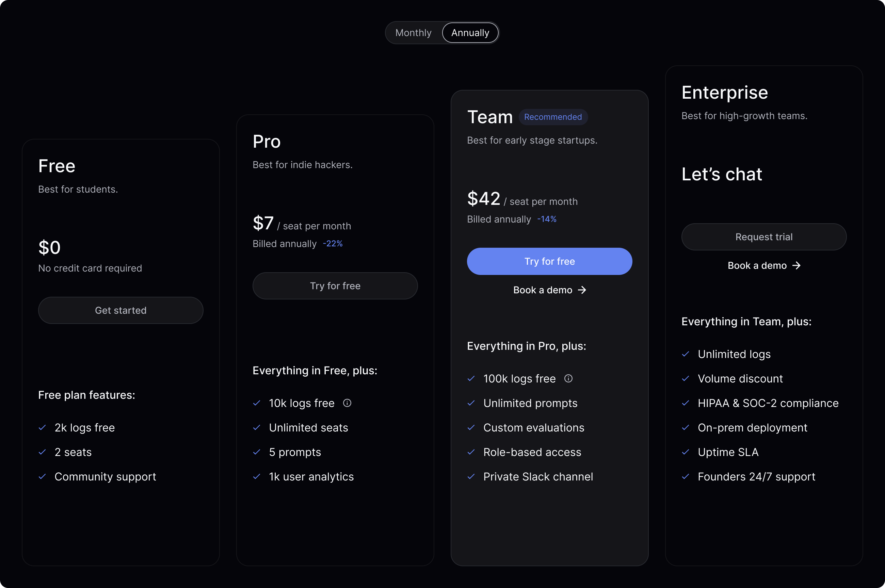This screenshot has height=588, width=885.
Task: Click "Try for free" on the Pro plan
Action: [335, 286]
